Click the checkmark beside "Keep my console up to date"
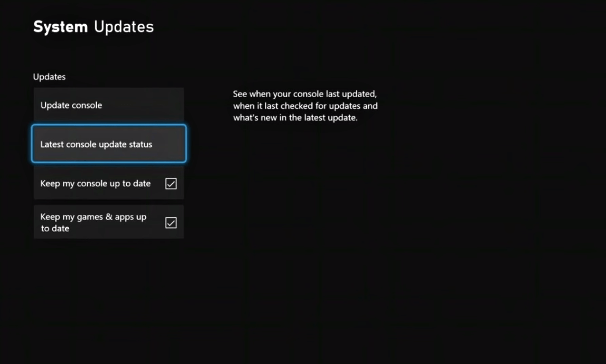The height and width of the screenshot is (364, 606). (x=171, y=183)
